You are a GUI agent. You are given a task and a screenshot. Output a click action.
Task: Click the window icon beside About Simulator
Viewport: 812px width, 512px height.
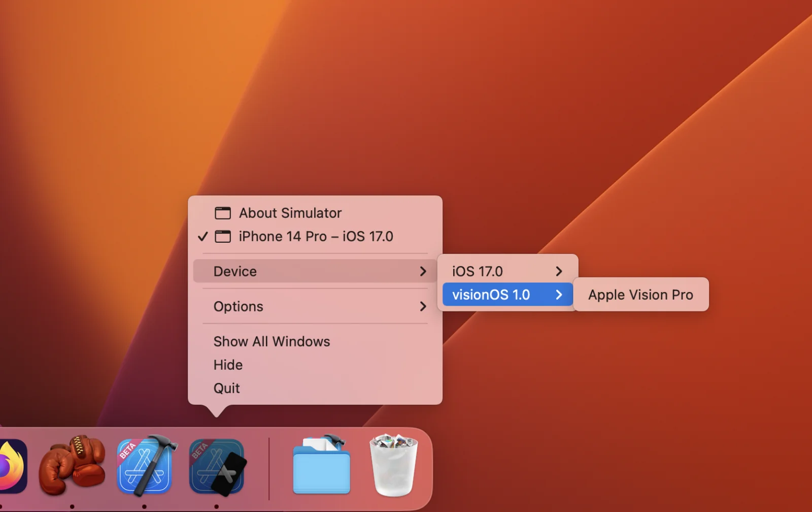[223, 213]
